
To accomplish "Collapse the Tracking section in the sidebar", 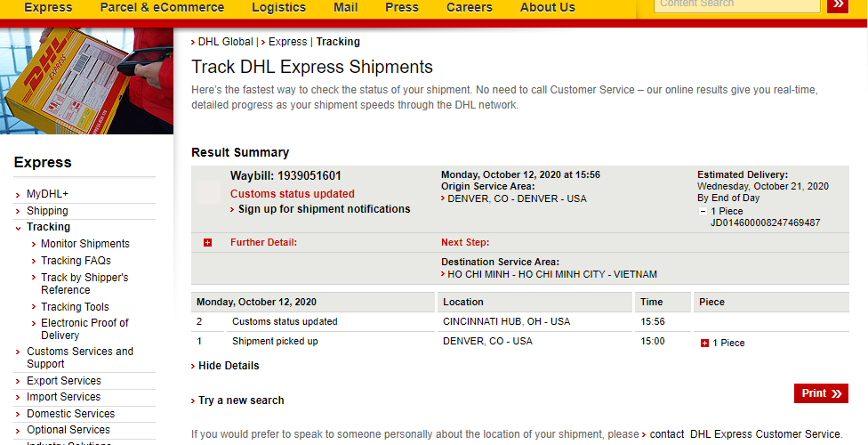I will 48,227.
